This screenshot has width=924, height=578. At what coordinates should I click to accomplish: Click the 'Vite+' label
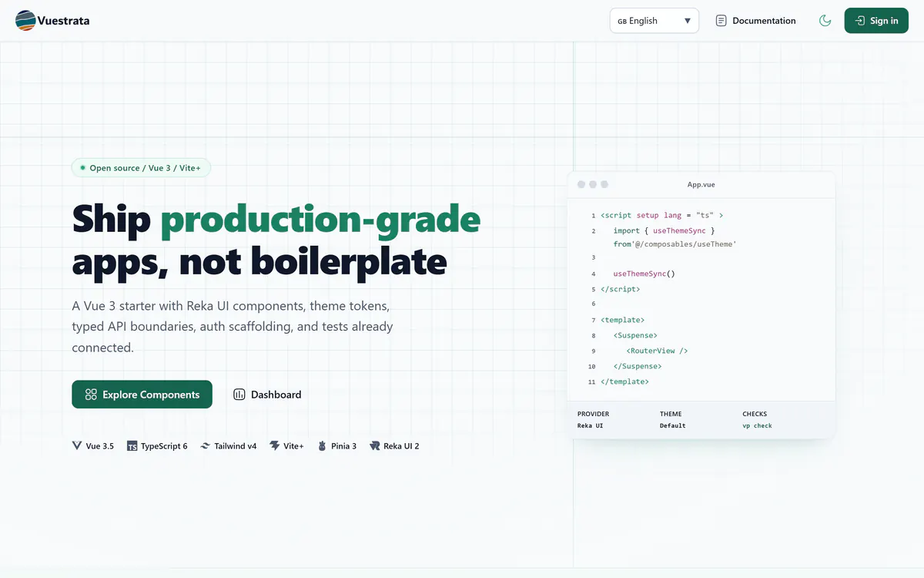pos(293,446)
